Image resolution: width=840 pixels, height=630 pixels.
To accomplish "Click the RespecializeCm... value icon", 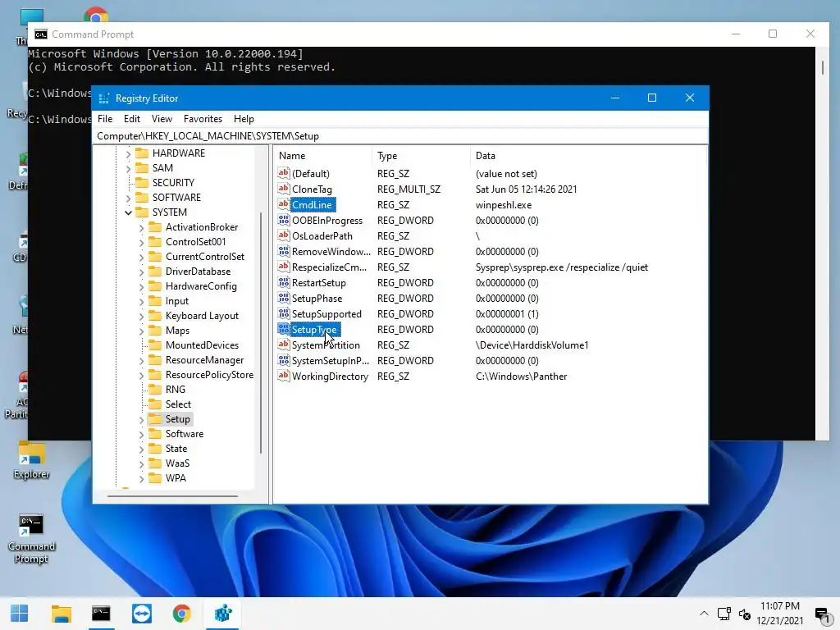I will 283,267.
